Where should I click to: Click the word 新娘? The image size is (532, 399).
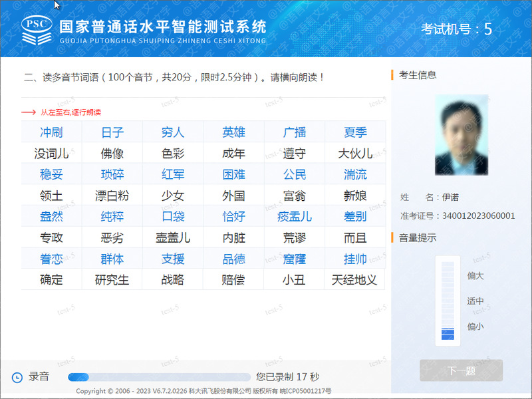355,196
